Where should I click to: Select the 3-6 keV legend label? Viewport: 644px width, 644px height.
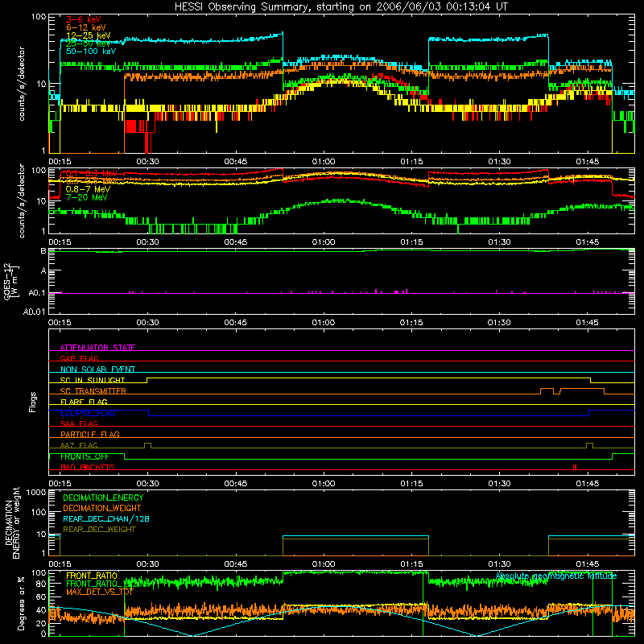84,19
